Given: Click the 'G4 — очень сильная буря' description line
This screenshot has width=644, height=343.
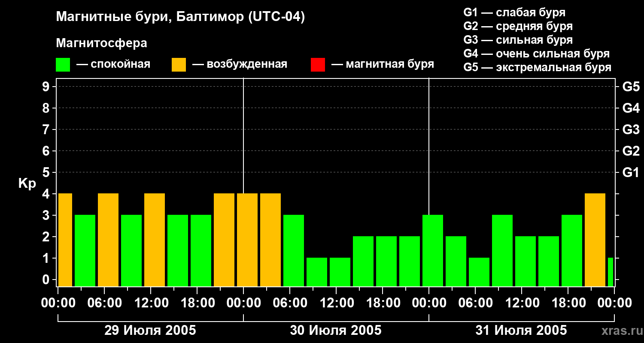Looking at the screenshot, I should pos(537,54).
